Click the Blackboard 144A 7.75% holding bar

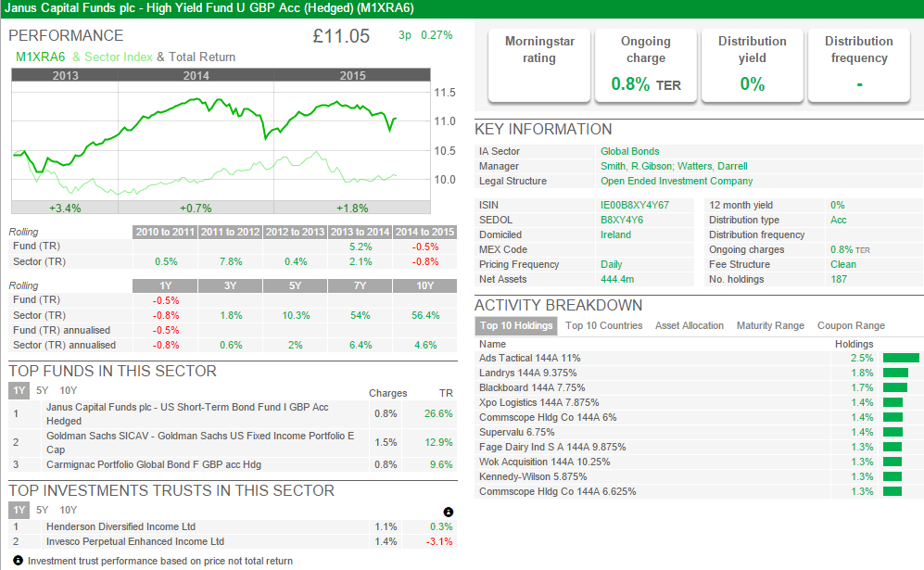click(895, 387)
